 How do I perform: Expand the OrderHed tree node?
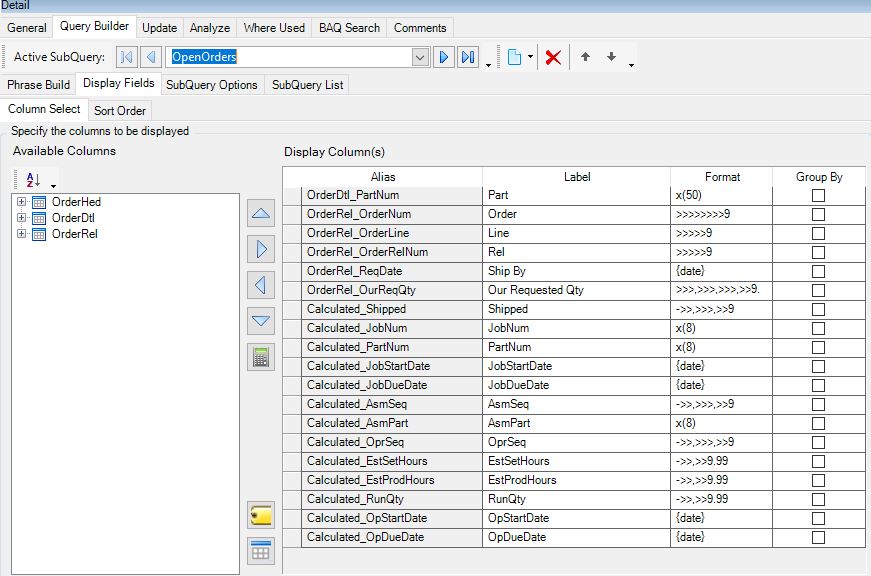point(21,202)
